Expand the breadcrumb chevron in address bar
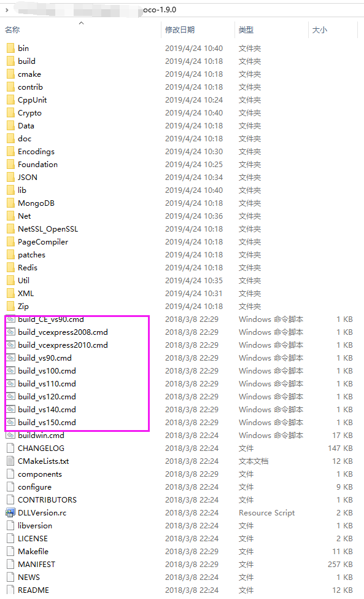This screenshot has height=599, width=364. click(7, 10)
